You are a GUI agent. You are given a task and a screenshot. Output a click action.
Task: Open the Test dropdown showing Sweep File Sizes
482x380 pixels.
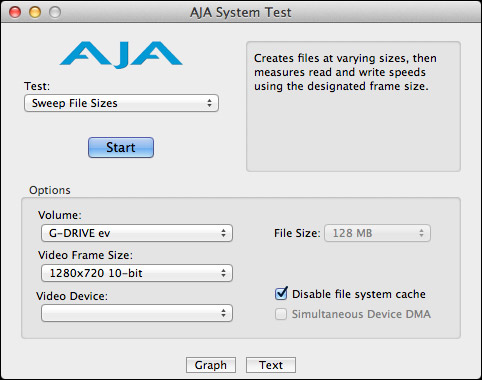[x=121, y=103]
